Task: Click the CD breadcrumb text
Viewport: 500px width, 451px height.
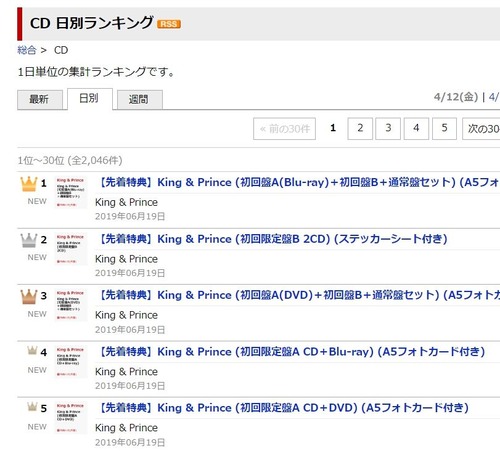Action: pyautogui.click(x=61, y=50)
